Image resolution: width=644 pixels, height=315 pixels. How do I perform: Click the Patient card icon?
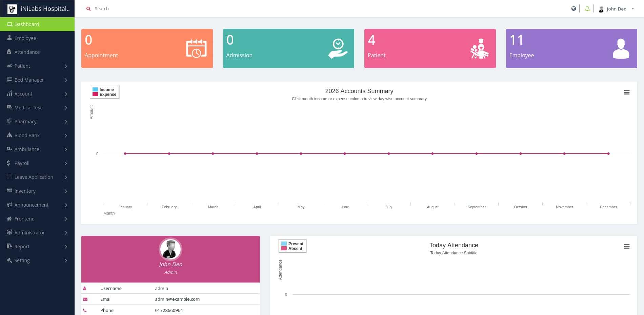[479, 48]
